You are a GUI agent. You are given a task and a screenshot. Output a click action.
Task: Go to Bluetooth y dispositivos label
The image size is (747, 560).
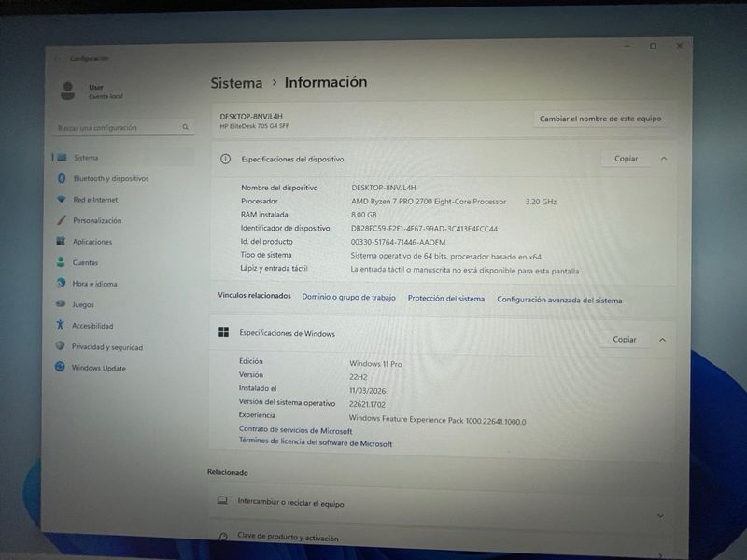pos(111,178)
